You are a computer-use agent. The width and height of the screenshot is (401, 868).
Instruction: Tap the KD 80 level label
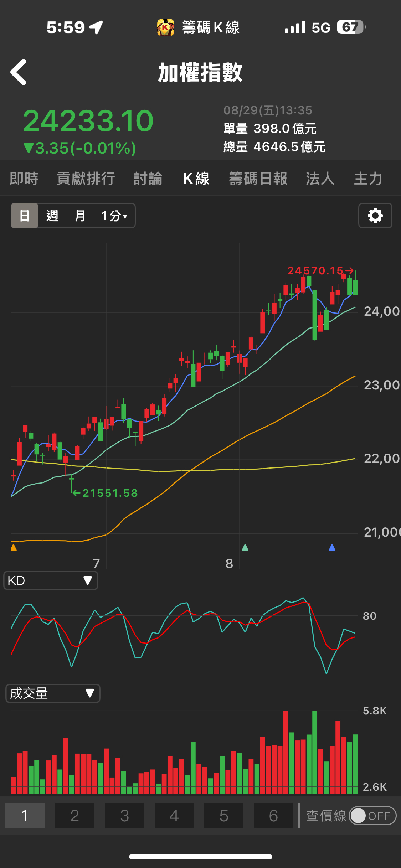[370, 616]
